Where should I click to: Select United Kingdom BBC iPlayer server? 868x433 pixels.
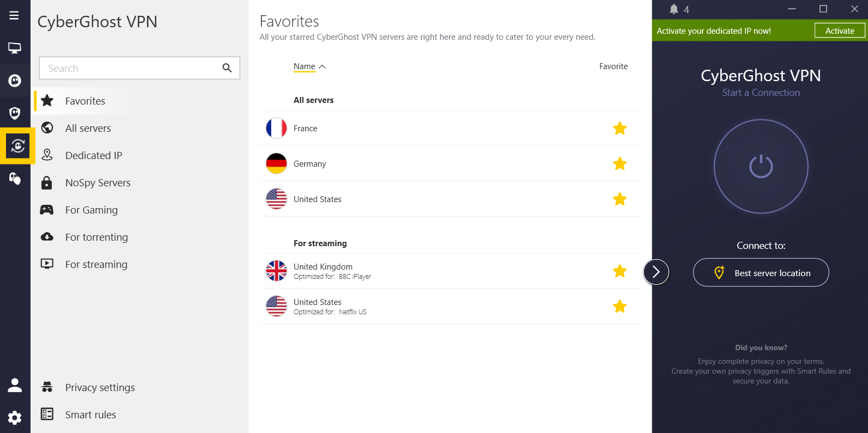coord(450,271)
